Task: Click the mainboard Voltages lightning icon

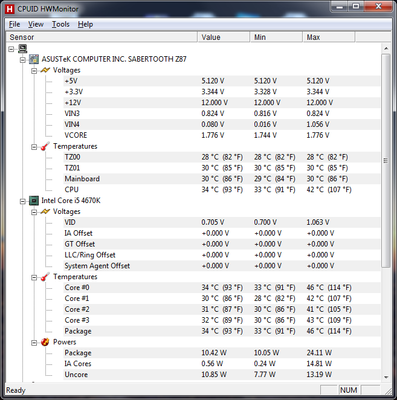Action: pyautogui.click(x=45, y=70)
